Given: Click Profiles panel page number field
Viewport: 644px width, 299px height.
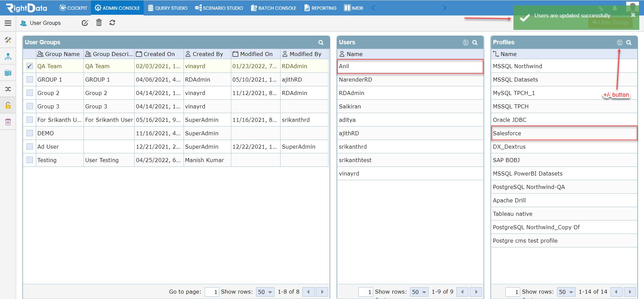Looking at the screenshot, I should click(512, 292).
